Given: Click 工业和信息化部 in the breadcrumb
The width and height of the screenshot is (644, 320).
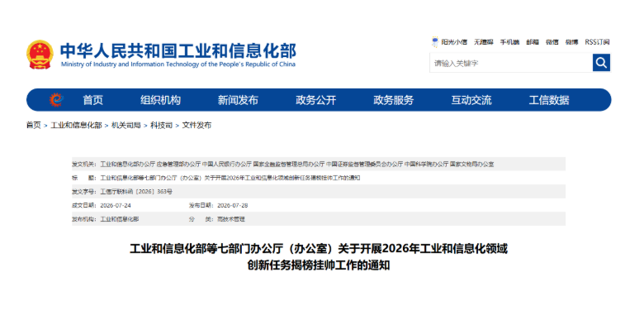Looking at the screenshot, I should [76, 126].
